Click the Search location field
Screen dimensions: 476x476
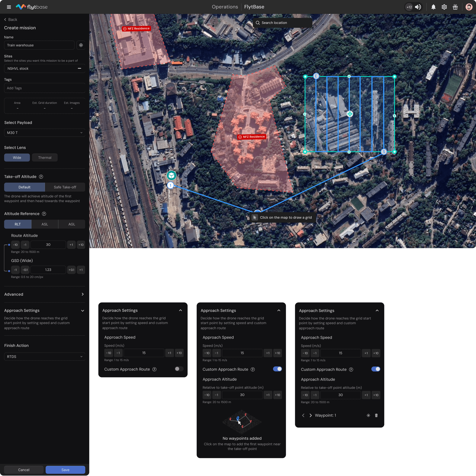click(x=282, y=23)
